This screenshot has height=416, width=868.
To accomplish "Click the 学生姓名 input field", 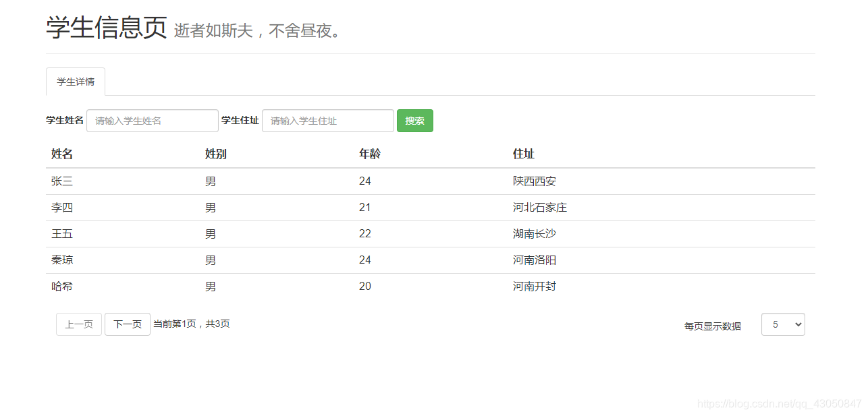I will (153, 121).
